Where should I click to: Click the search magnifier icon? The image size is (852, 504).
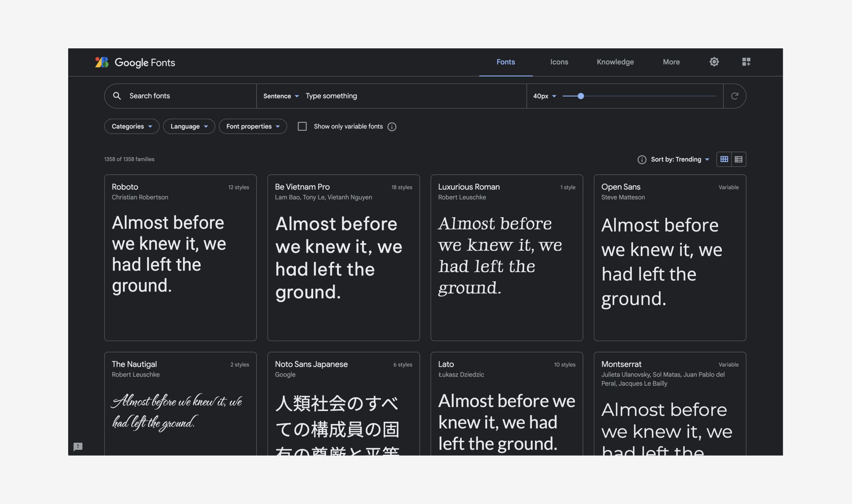point(117,96)
